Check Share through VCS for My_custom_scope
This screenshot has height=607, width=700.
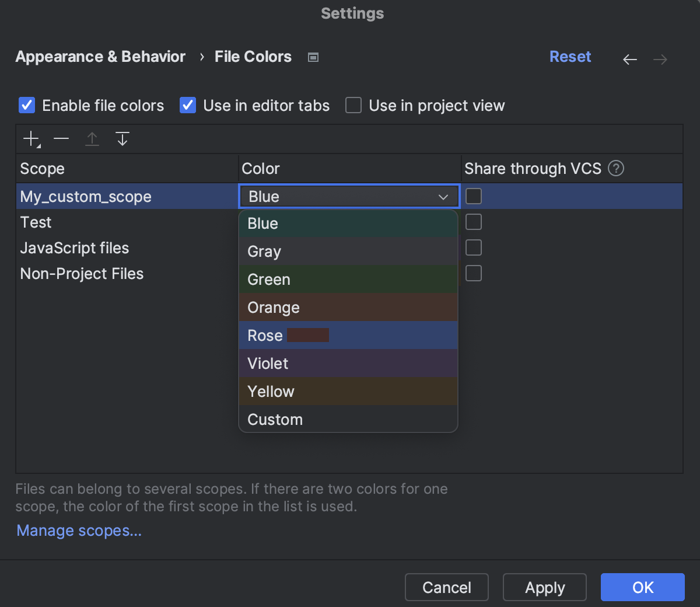[473, 196]
